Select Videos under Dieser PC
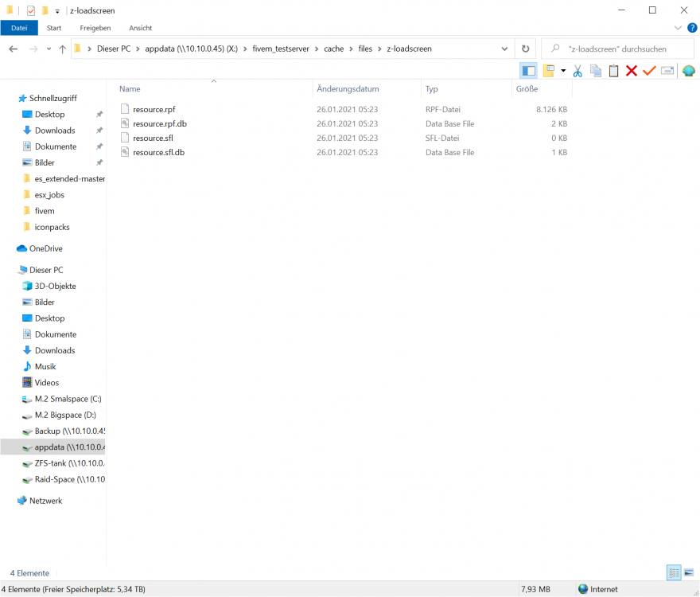The height and width of the screenshot is (597, 700). [x=47, y=383]
